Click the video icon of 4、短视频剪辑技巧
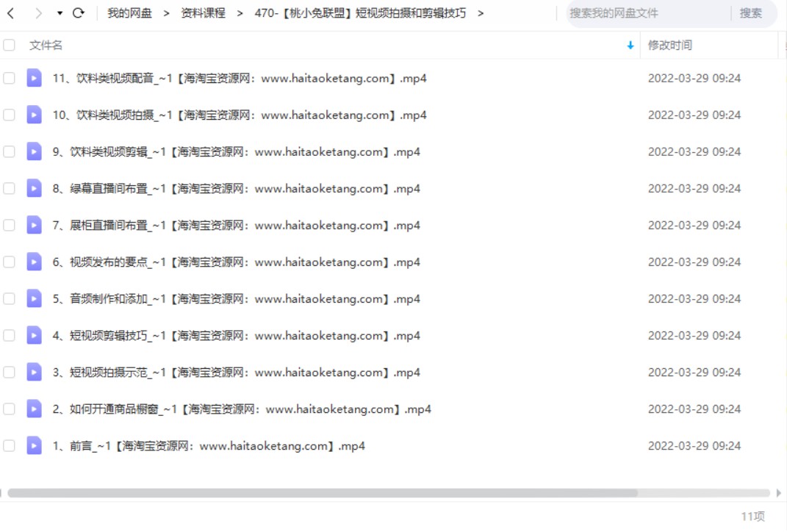Screen dimensions: 787x532 pyautogui.click(x=34, y=335)
